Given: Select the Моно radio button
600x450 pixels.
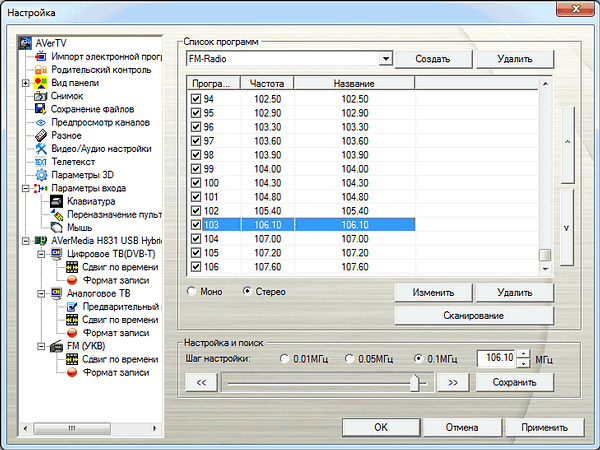Looking at the screenshot, I should (192, 291).
